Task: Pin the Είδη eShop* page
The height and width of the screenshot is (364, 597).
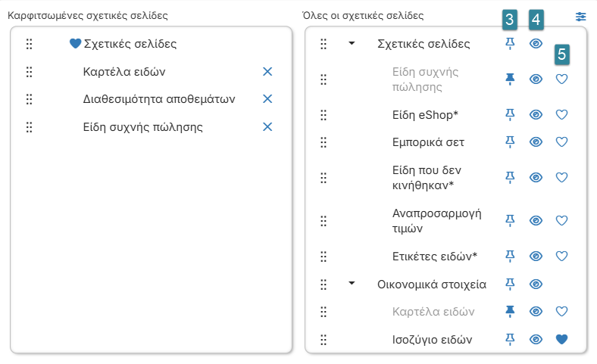Action: click(x=510, y=114)
